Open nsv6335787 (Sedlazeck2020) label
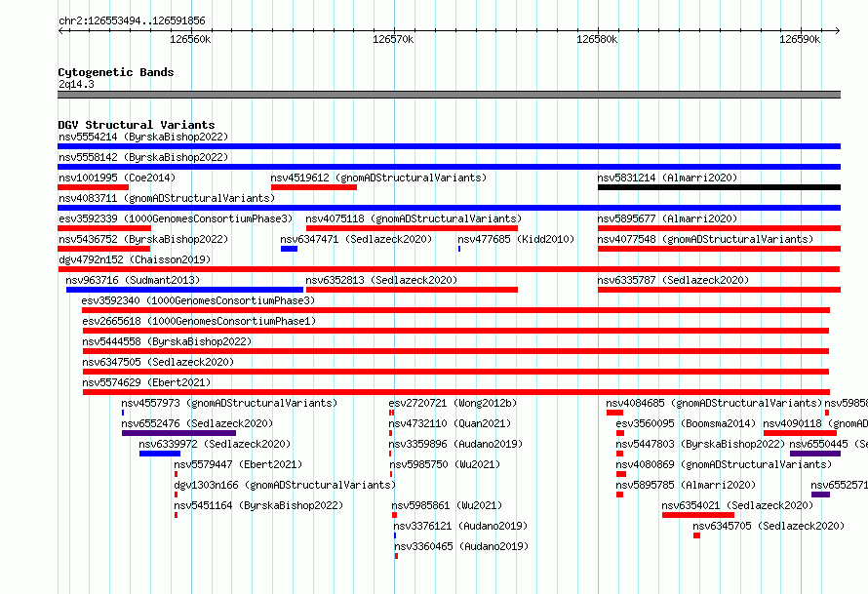Viewport: 868px width, 594px height. point(673,280)
